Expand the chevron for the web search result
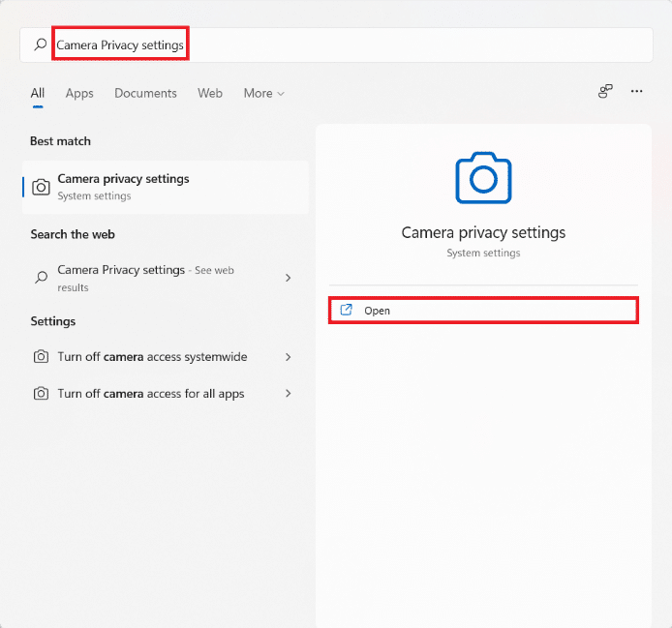This screenshot has height=628, width=672. coord(288,278)
